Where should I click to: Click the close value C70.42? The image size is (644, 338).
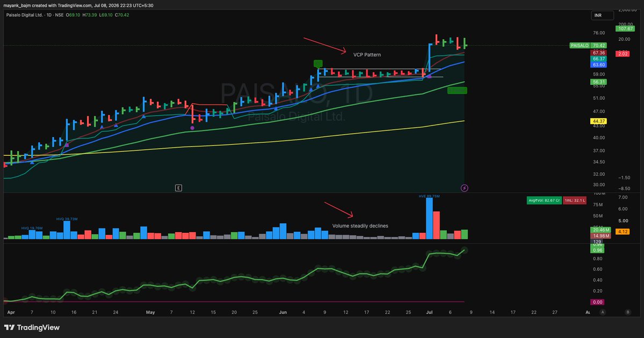(x=122, y=15)
